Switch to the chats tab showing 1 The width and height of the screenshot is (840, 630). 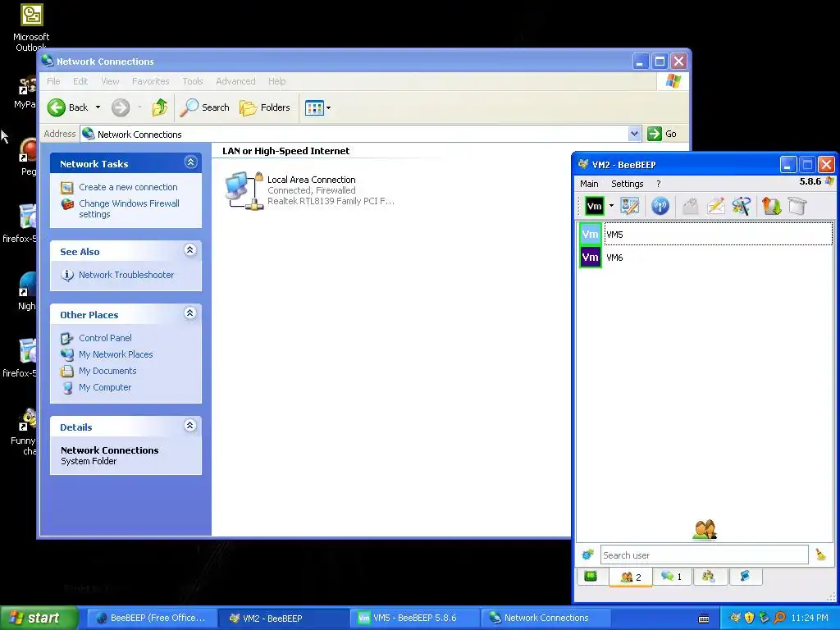pyautogui.click(x=671, y=577)
